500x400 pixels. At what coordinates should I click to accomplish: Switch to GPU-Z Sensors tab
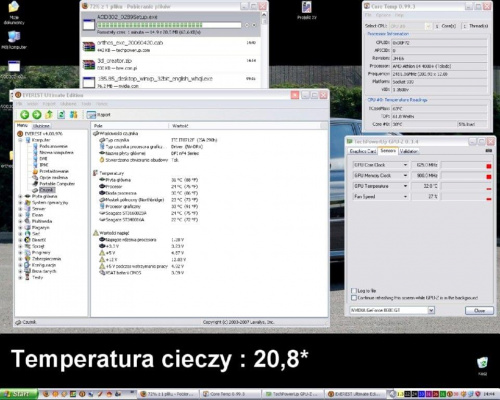point(388,151)
